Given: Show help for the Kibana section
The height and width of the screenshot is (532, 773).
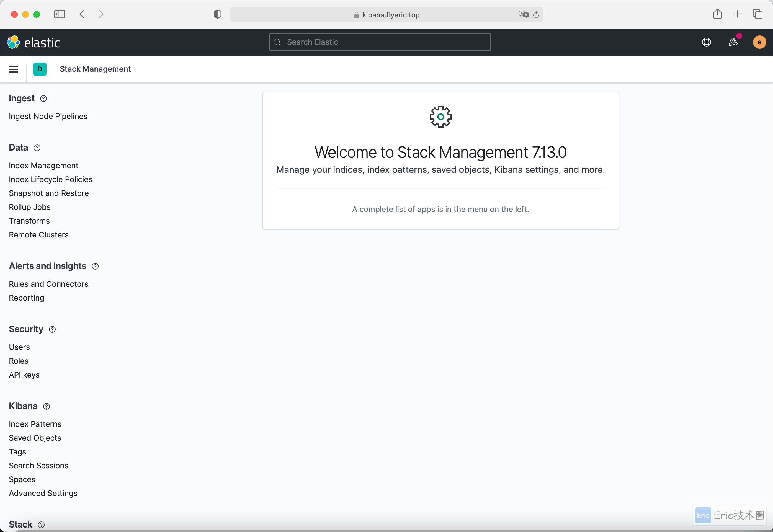Looking at the screenshot, I should 46,406.
